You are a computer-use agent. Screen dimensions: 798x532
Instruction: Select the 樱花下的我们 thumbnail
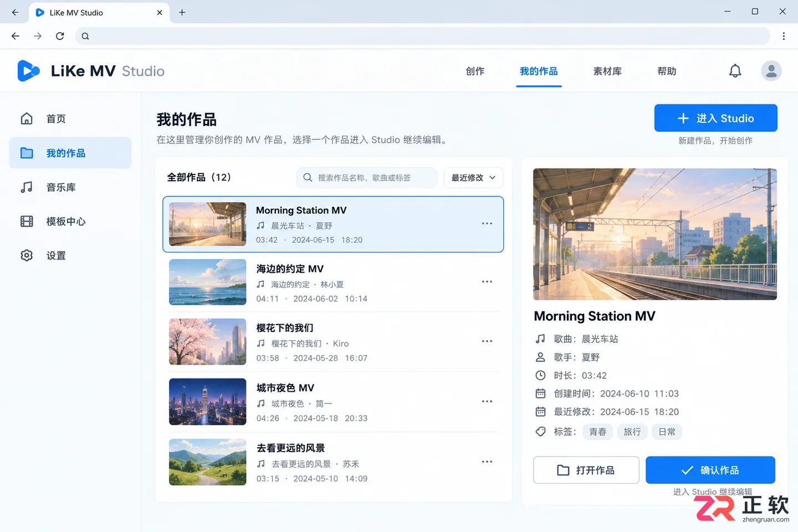coord(207,341)
